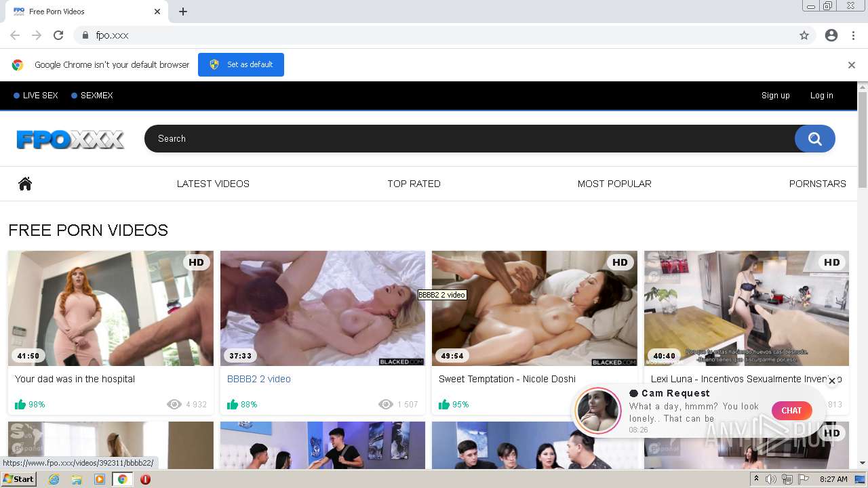Viewport: 868px width, 488px height.
Task: Select the Chrome taskbar icon
Action: tap(122, 479)
